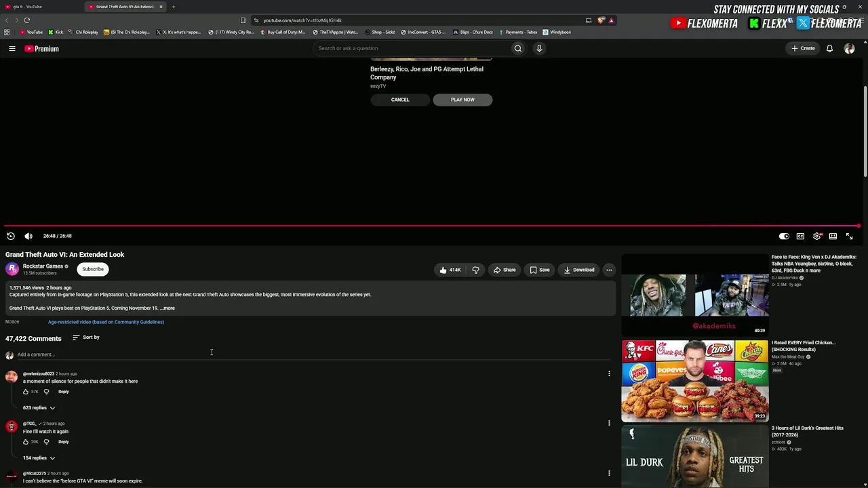The height and width of the screenshot is (488, 868).
Task: Dislike the 'Fine I'll watch it again' comment
Action: click(x=46, y=442)
